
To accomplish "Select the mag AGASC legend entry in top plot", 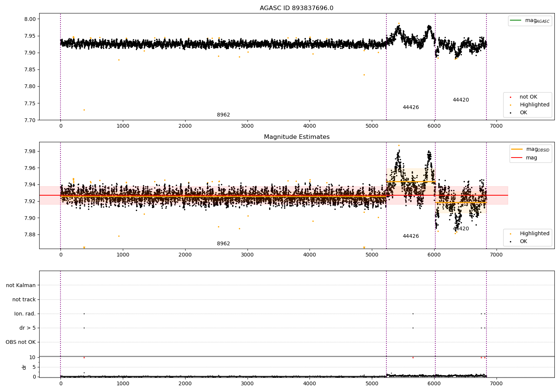I will click(x=530, y=21).
